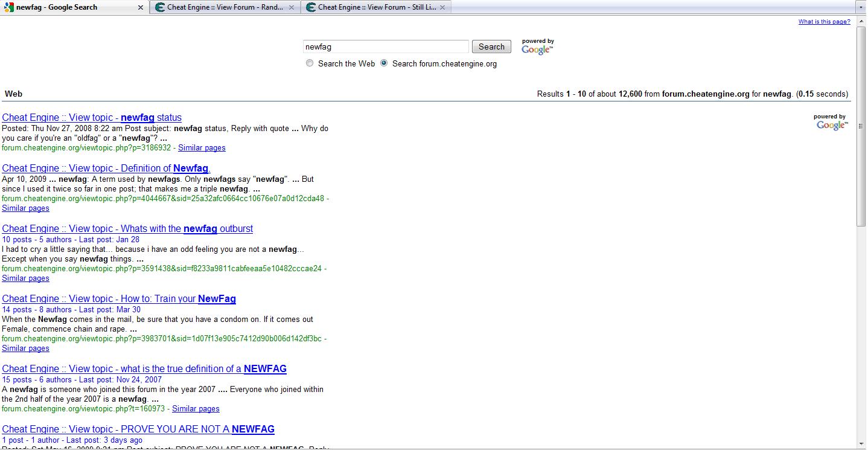
Task: Open the Cheat Engine Still Li... tab
Action: pyautogui.click(x=376, y=7)
